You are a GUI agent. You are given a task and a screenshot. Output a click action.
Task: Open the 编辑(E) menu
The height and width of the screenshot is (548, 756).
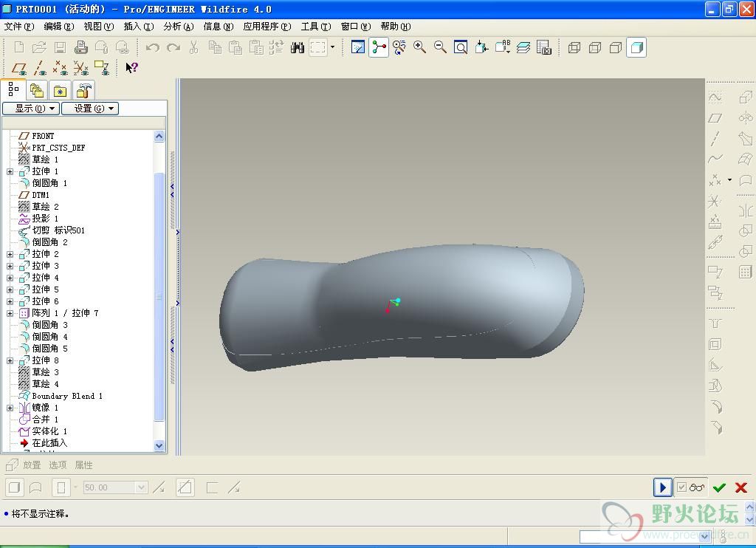tap(59, 27)
